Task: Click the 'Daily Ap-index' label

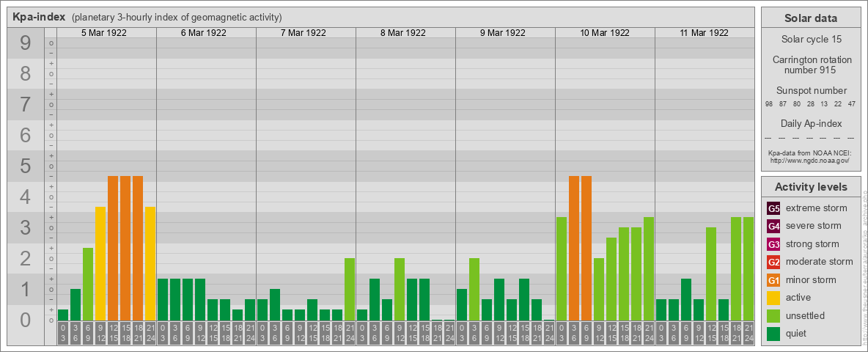Action: [810, 123]
